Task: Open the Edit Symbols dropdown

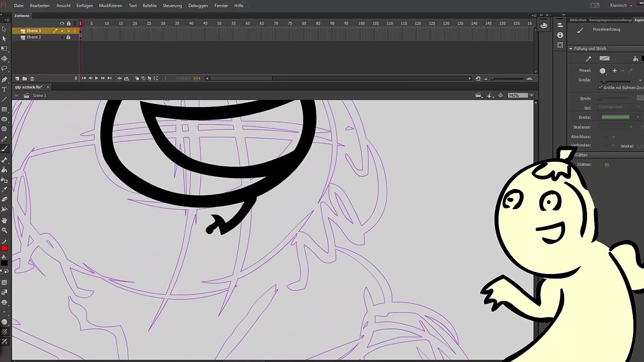Action: tap(490, 96)
